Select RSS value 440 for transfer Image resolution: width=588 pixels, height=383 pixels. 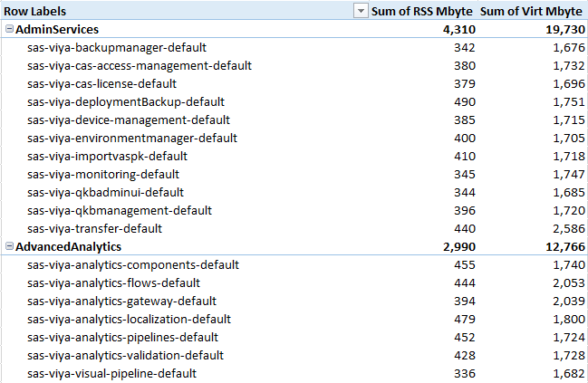(x=465, y=229)
